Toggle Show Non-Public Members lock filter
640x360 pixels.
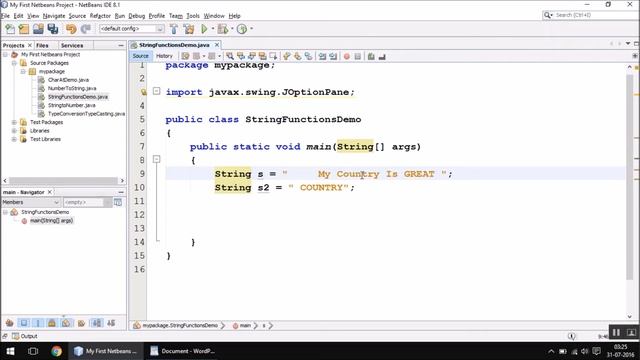[52, 323]
